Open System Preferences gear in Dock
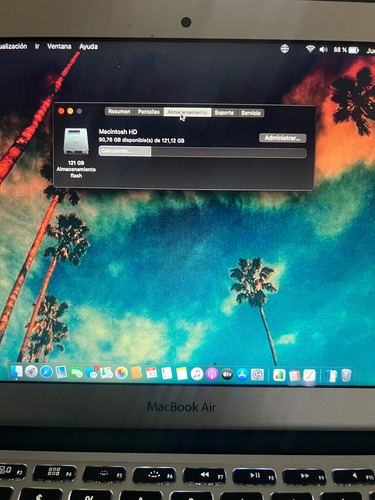Viewport: 375px width, 500px height. tap(257, 375)
